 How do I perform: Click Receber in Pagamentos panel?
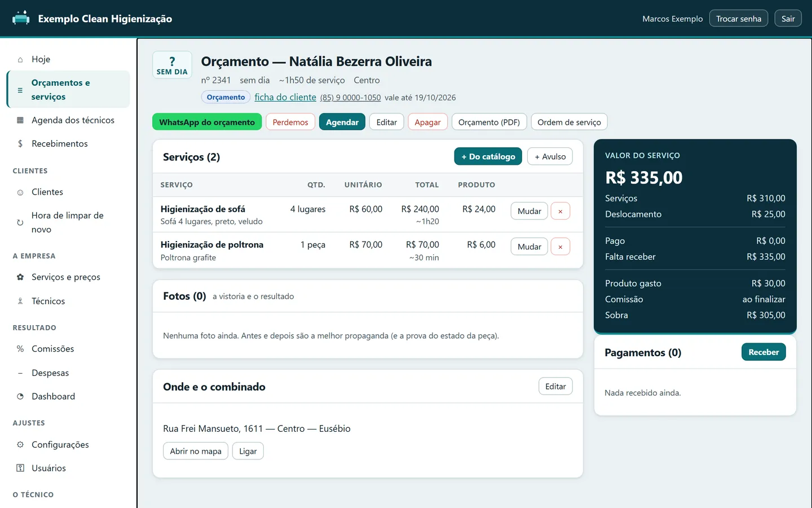764,352
